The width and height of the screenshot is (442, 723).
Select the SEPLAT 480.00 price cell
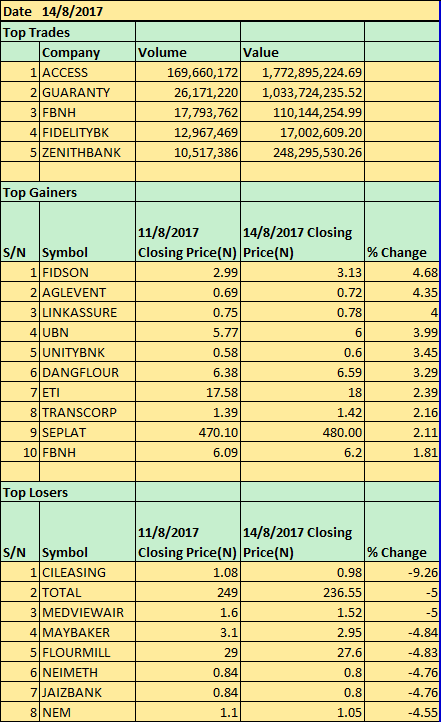coord(302,432)
